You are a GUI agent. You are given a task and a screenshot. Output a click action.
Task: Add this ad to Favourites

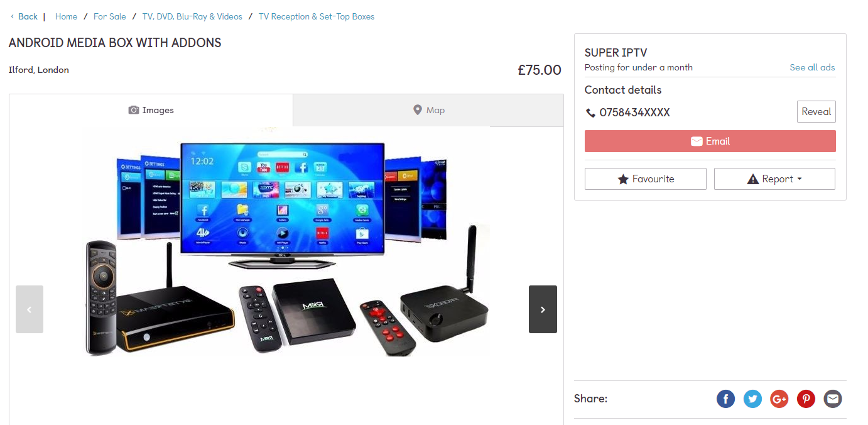[x=646, y=179]
